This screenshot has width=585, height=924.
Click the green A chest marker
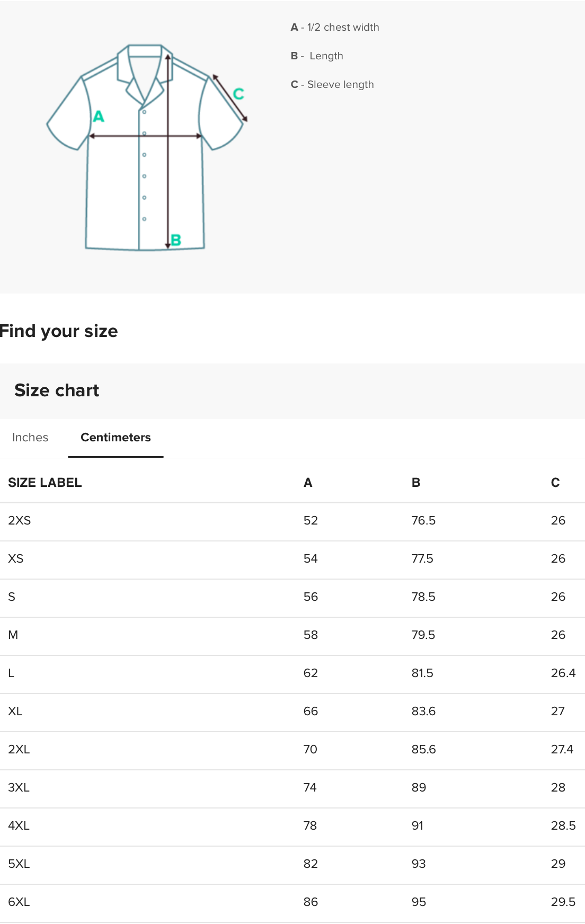99,117
